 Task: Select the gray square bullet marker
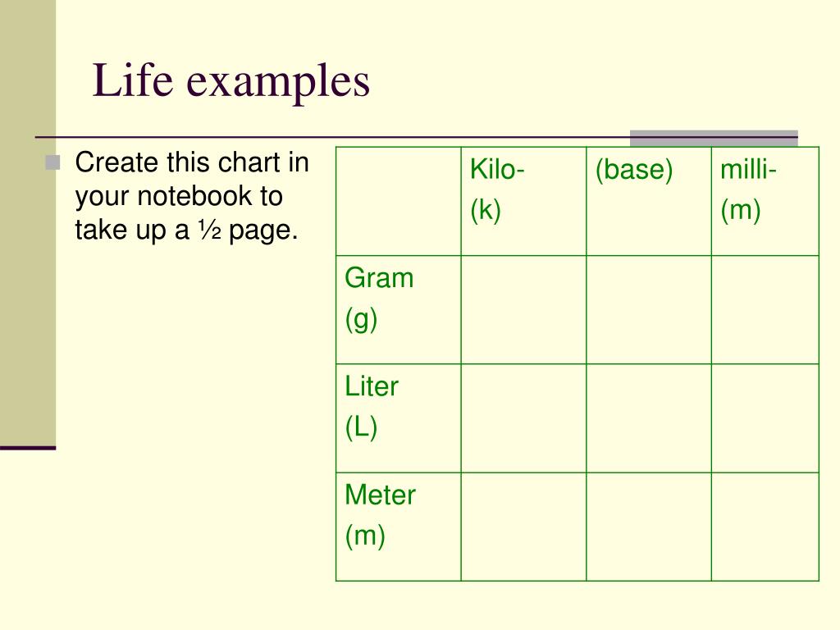point(53,162)
